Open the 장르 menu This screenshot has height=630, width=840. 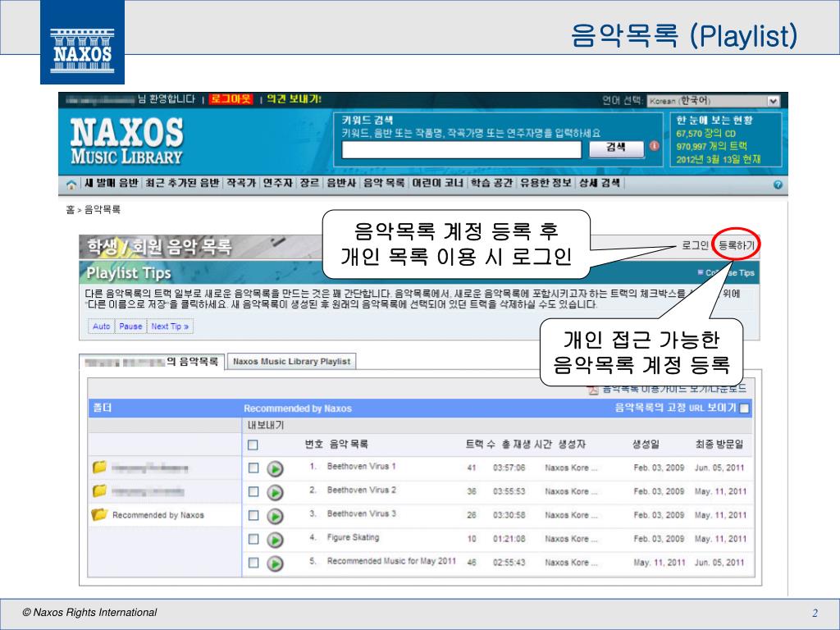[309, 183]
